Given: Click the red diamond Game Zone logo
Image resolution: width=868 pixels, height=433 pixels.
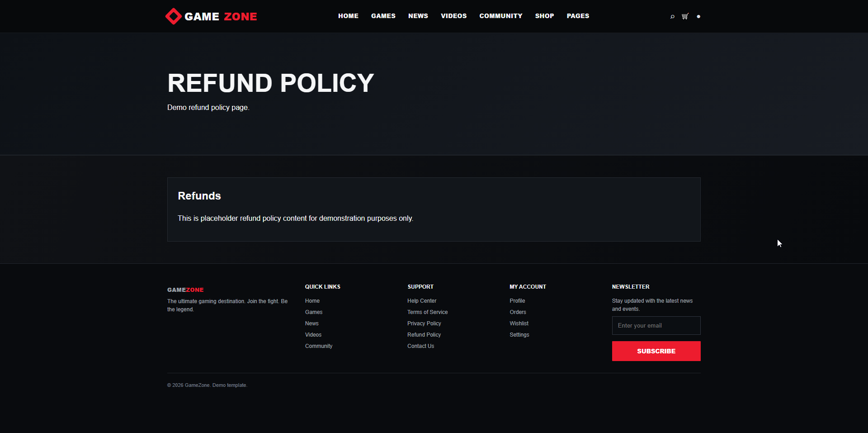Looking at the screenshot, I should click(x=211, y=16).
